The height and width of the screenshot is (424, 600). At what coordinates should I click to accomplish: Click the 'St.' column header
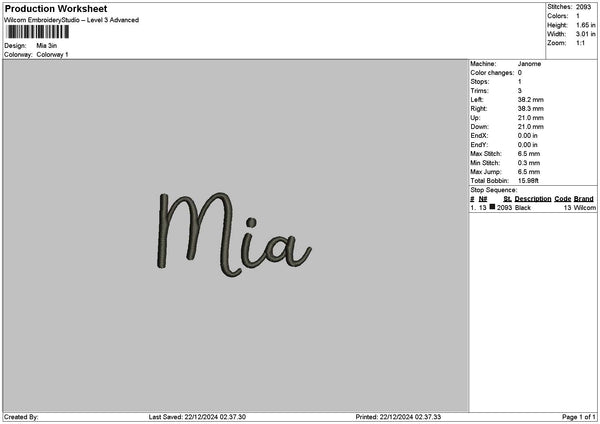pyautogui.click(x=507, y=199)
